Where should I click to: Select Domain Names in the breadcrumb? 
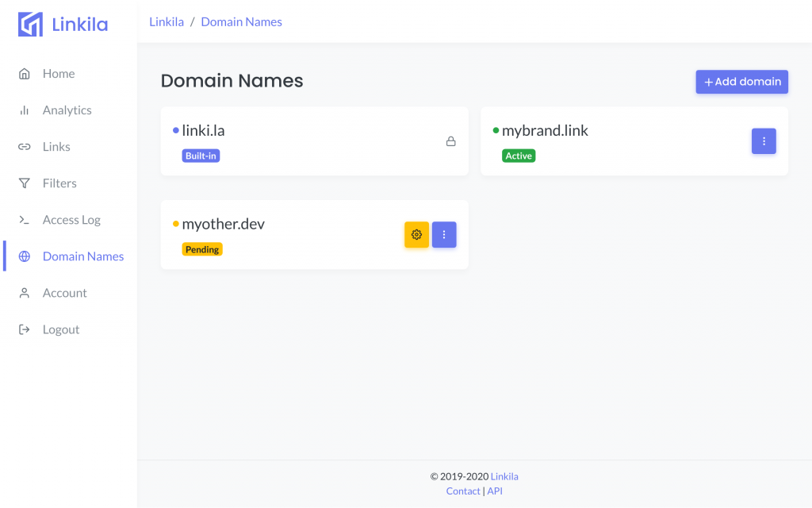(241, 21)
